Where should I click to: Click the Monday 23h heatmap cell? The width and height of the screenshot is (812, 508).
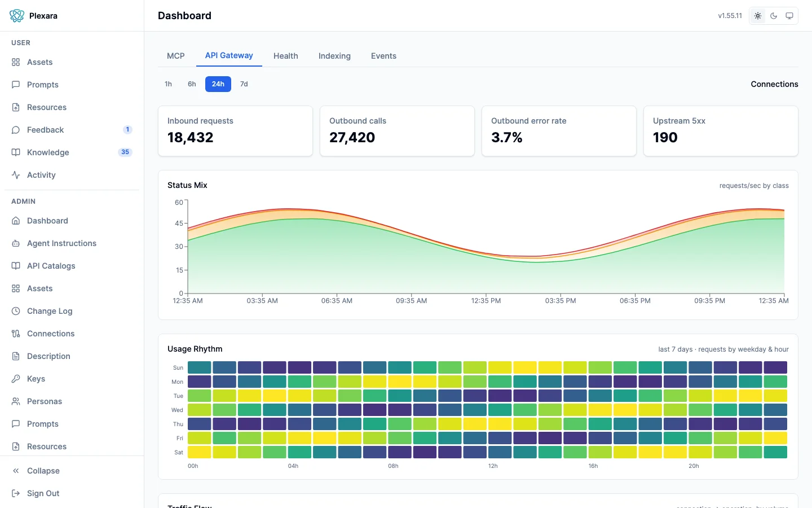click(x=775, y=382)
